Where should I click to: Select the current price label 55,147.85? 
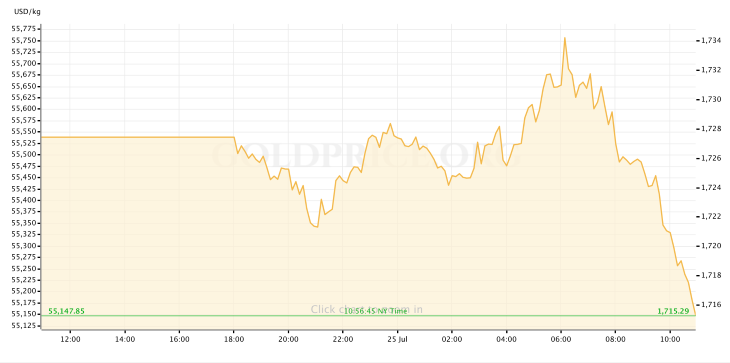click(67, 311)
